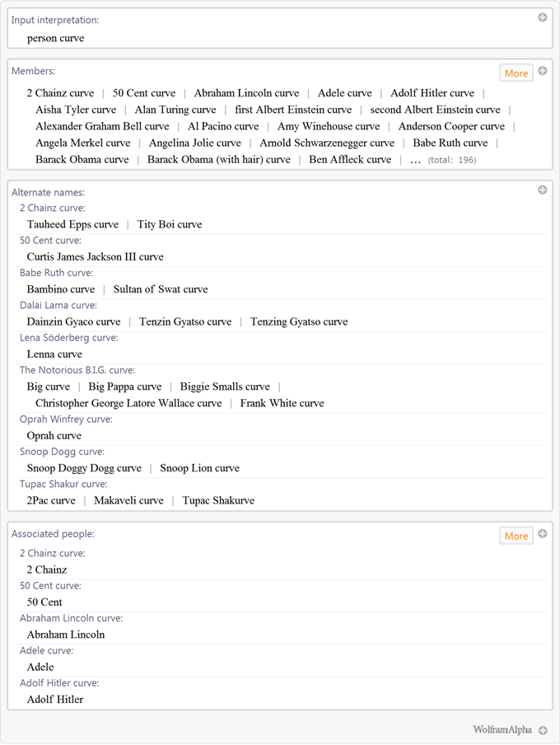Click More button in Associated people pod

pos(516,536)
